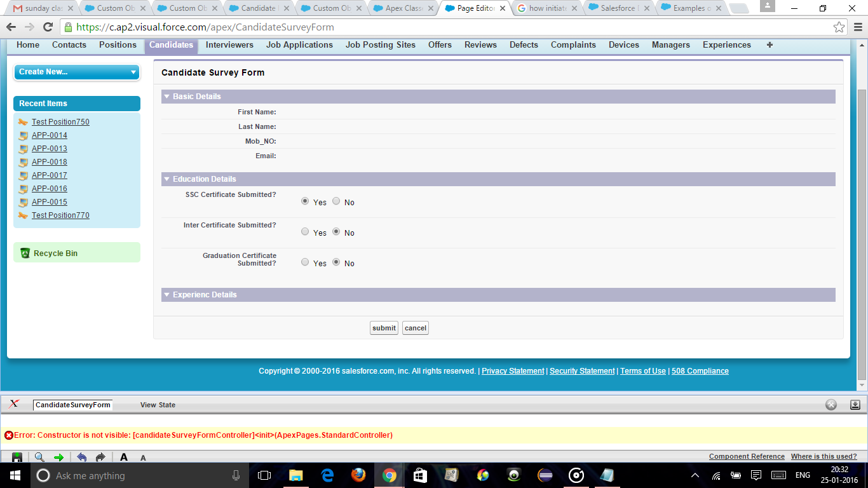Open Task View from the taskbar
Image resolution: width=868 pixels, height=488 pixels.
(264, 475)
